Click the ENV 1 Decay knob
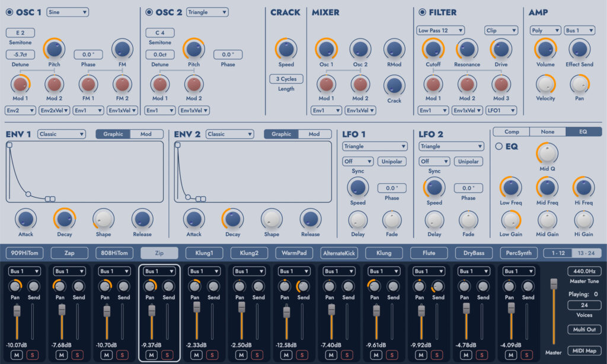 64,219
